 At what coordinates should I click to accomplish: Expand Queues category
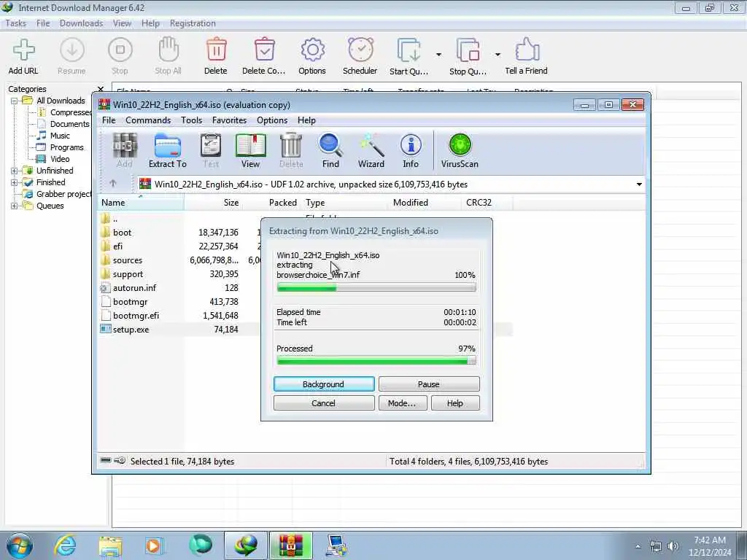tap(15, 206)
